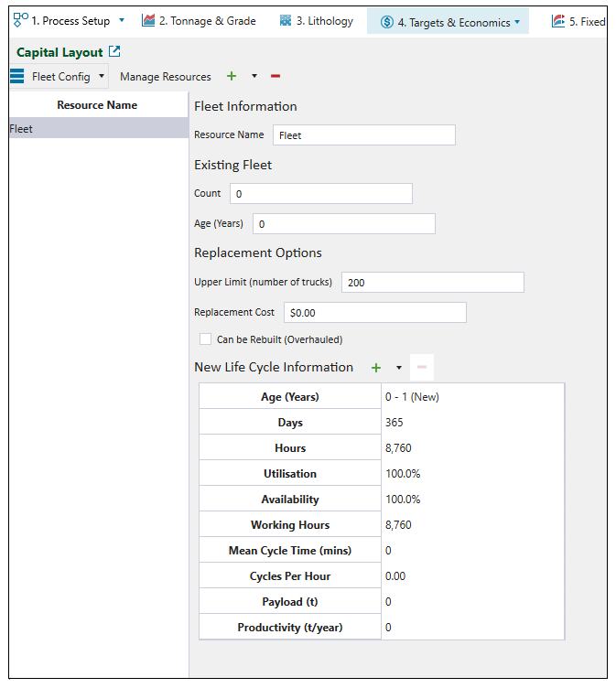Click the Lithology pattern icon

[x=286, y=20]
